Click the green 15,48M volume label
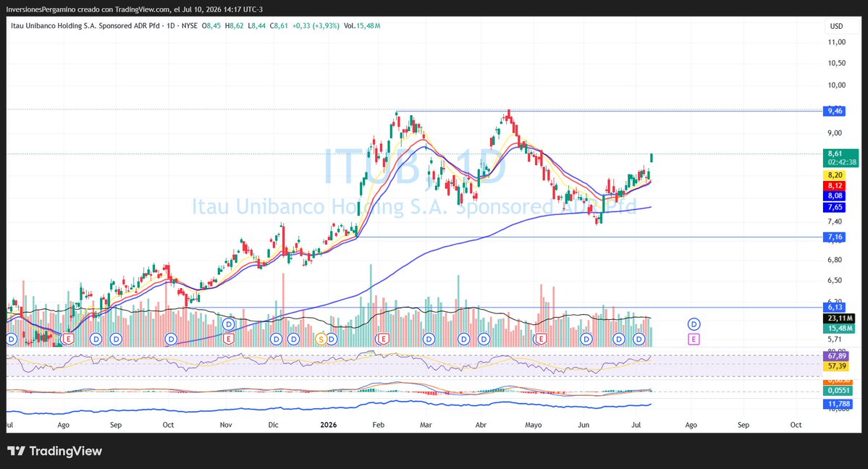This screenshot has height=469, width=868. tap(839, 329)
